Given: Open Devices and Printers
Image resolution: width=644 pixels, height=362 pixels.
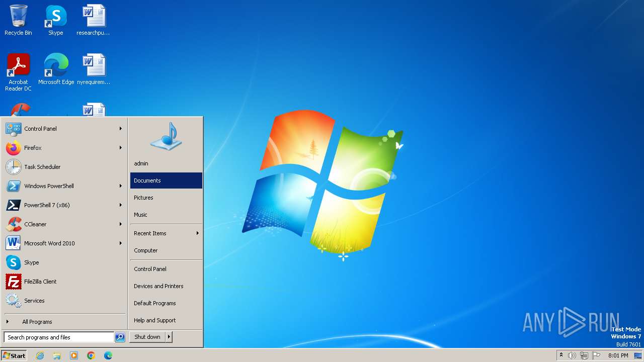Looking at the screenshot, I should (166, 286).
